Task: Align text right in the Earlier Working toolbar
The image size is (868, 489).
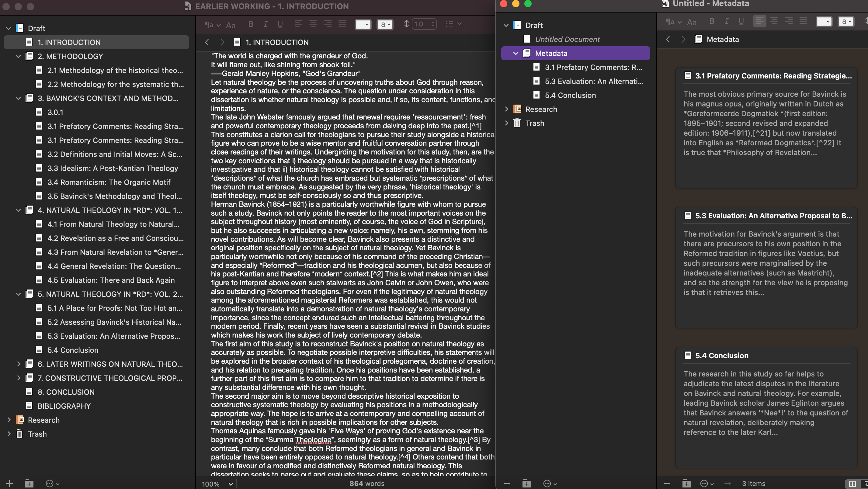Action: click(x=328, y=24)
